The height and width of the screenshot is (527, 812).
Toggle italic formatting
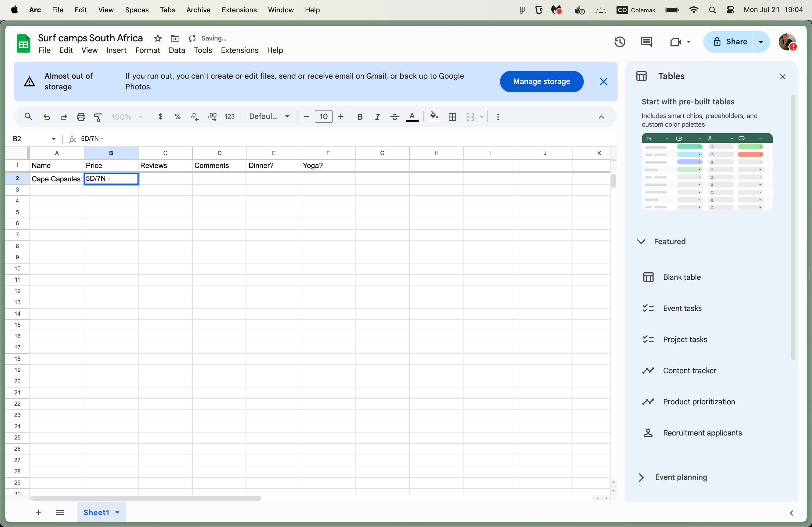point(377,117)
